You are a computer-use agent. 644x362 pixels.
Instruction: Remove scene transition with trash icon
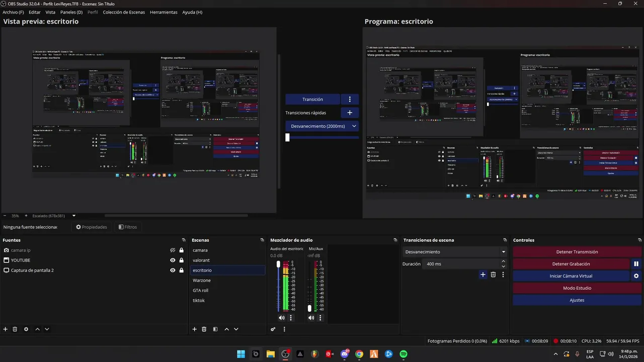point(493,275)
